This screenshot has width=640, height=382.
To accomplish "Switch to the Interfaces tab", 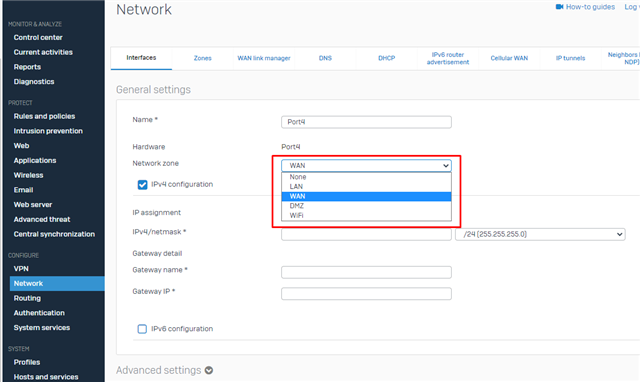I will [x=141, y=58].
